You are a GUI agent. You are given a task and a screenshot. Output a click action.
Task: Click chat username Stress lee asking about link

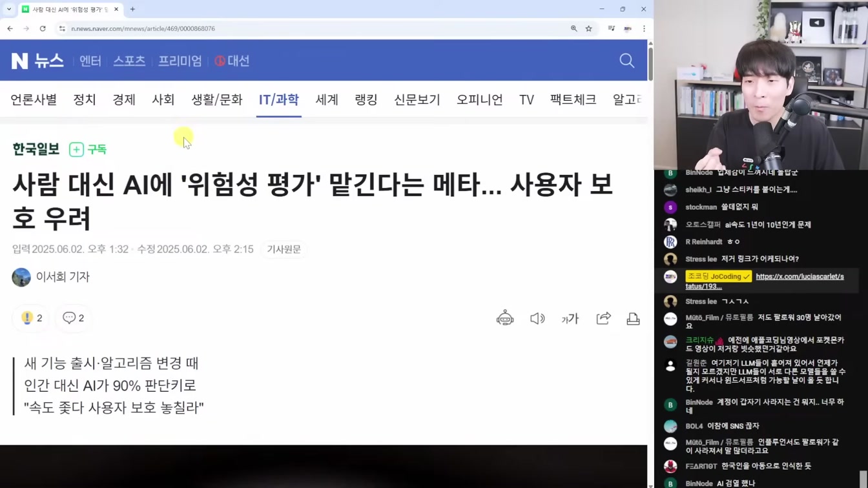pyautogui.click(x=701, y=259)
